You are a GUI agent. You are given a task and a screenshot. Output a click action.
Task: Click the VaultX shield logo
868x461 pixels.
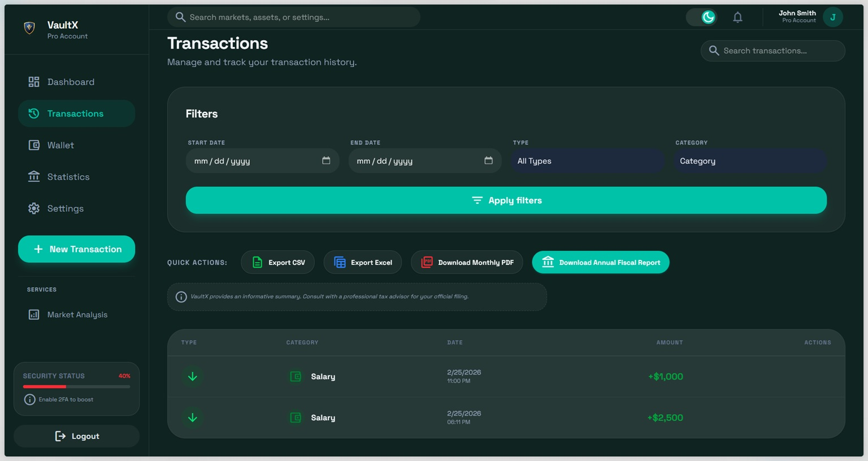point(29,27)
